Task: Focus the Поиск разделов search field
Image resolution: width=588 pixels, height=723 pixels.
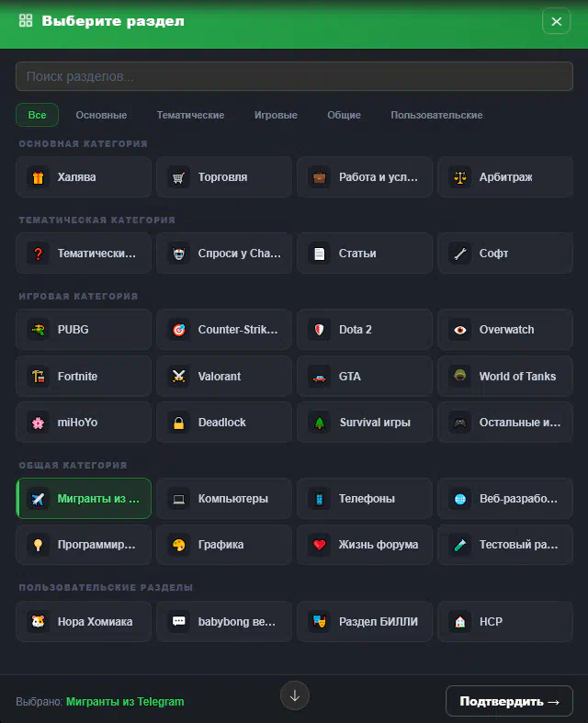Action: [294, 76]
